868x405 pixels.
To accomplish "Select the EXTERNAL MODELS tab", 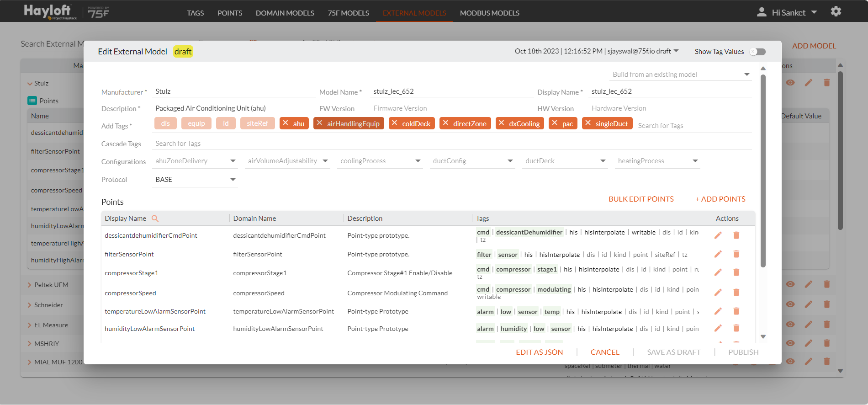I will click(x=414, y=13).
